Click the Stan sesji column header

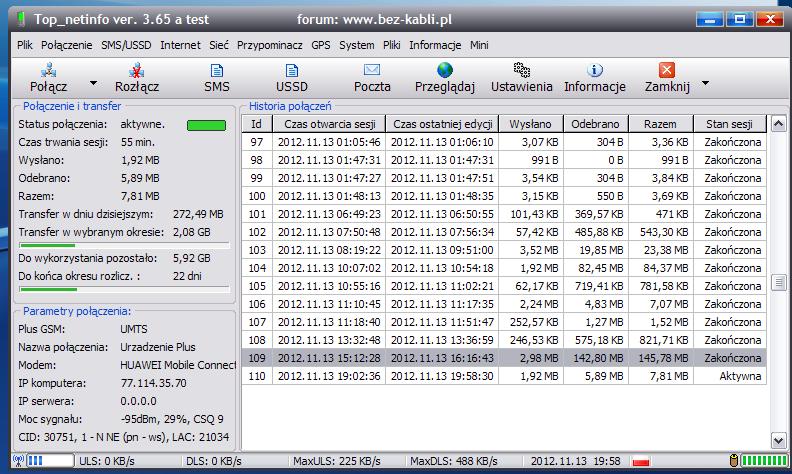click(730, 124)
